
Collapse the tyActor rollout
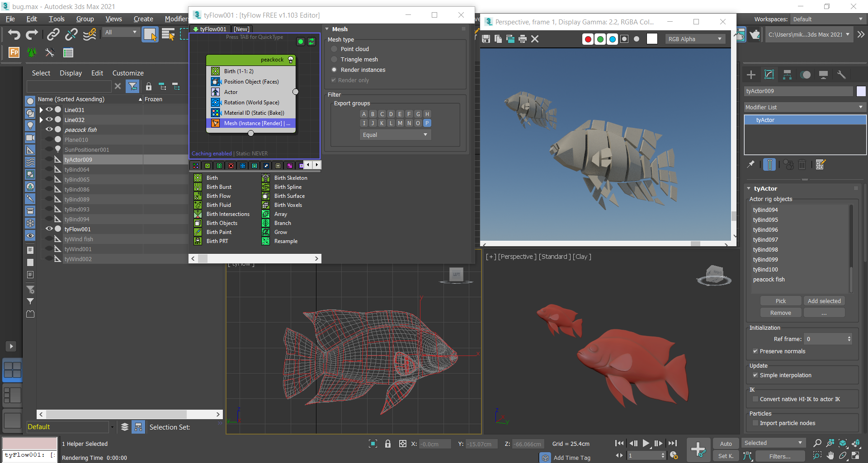click(749, 189)
